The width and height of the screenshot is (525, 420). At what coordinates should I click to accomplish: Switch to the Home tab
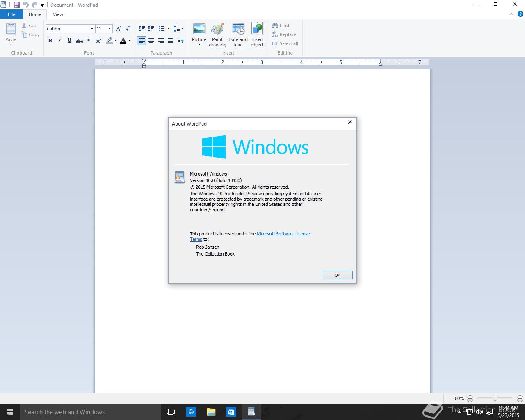[x=35, y=14]
